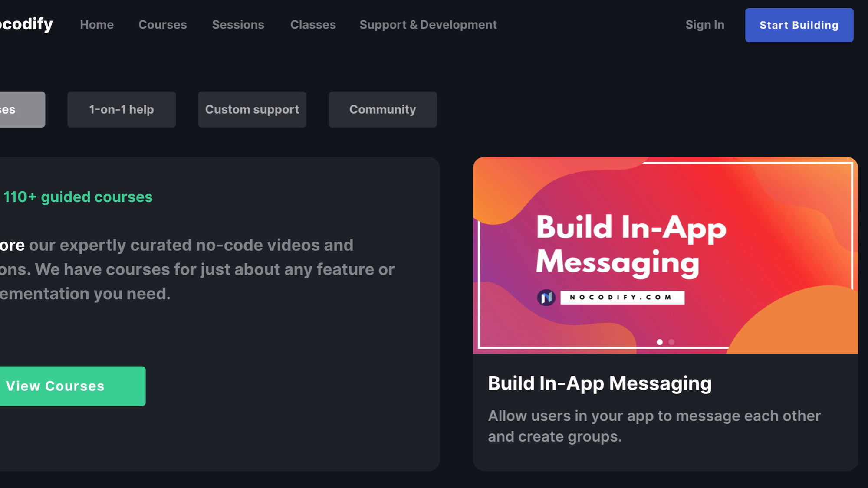Select the second carousel dot
Viewport: 868px width, 488px height.
tap(671, 342)
